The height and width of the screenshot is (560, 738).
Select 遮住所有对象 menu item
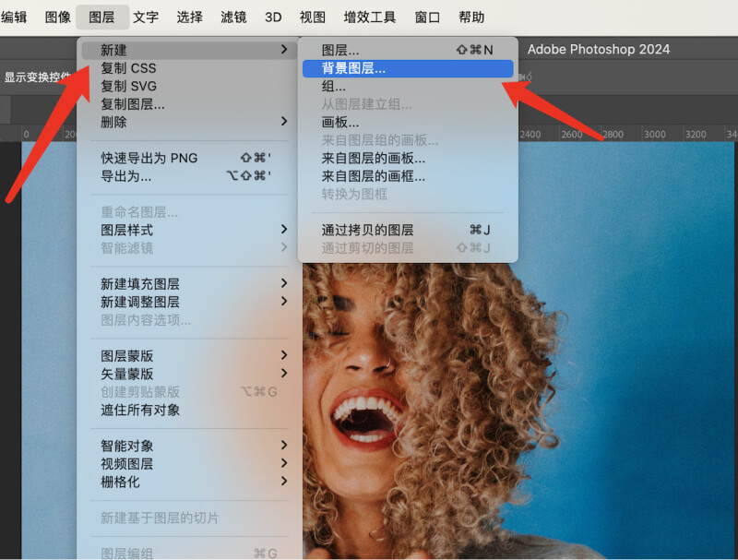coord(140,410)
